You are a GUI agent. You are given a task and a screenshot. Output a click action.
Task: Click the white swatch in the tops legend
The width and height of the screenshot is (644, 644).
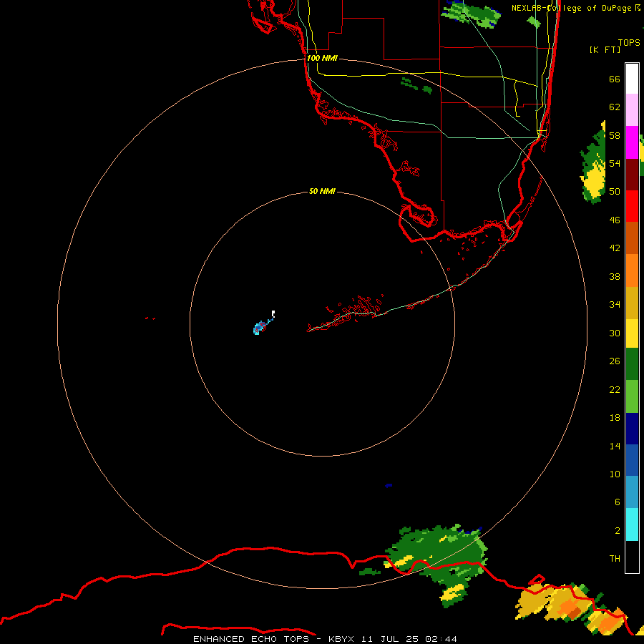tap(632, 79)
